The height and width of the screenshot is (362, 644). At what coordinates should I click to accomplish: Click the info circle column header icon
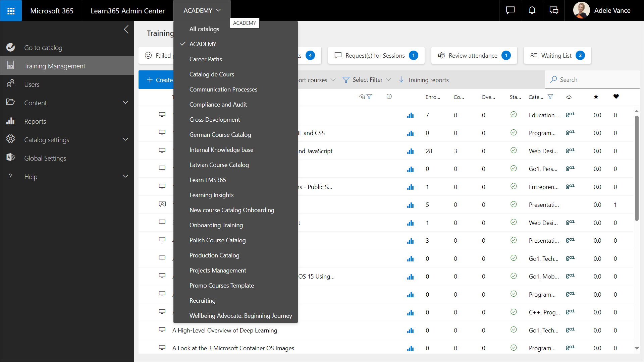[x=389, y=97]
